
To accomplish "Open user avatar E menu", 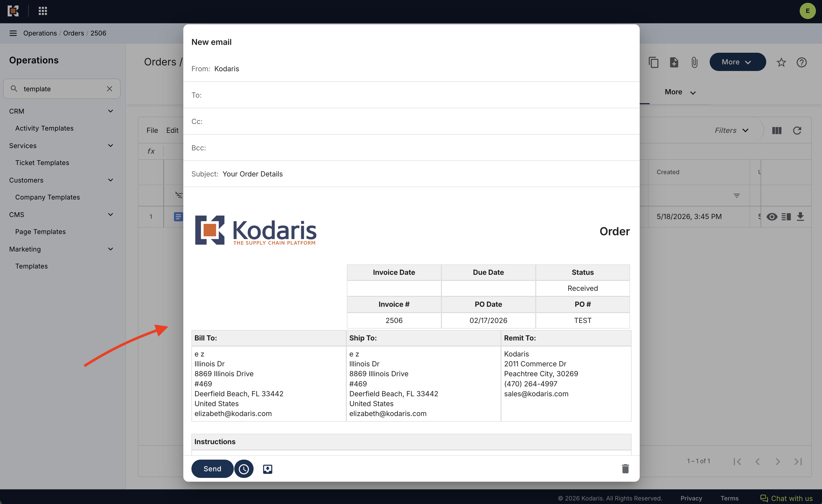I will coord(807,11).
